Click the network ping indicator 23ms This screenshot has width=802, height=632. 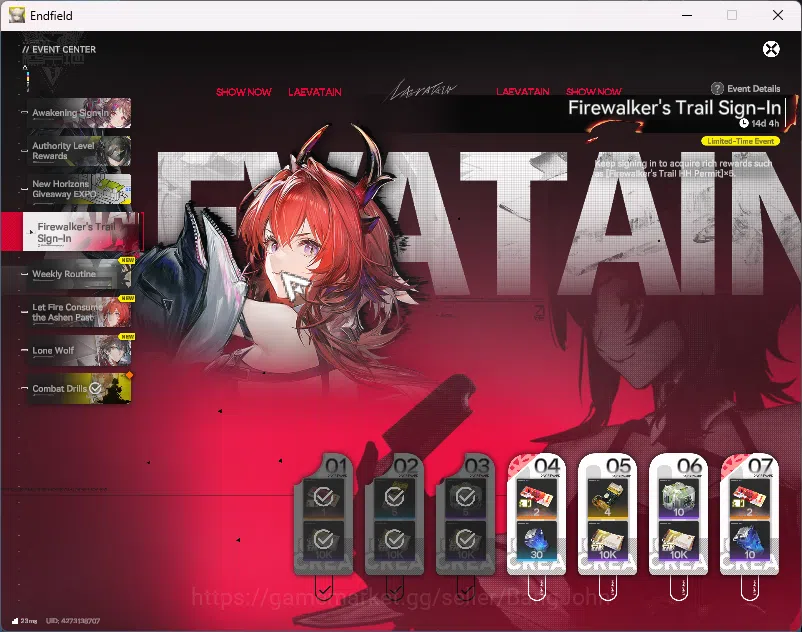(x=24, y=621)
